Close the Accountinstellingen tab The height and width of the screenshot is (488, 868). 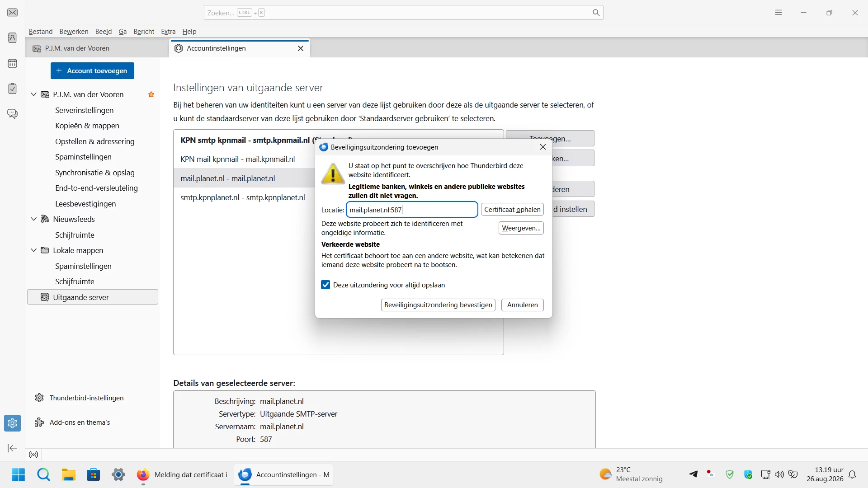coord(301,48)
